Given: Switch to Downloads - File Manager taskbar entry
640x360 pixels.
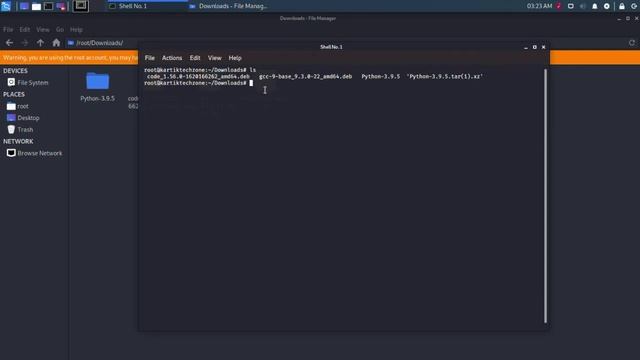Looking at the screenshot, I should (229, 6).
